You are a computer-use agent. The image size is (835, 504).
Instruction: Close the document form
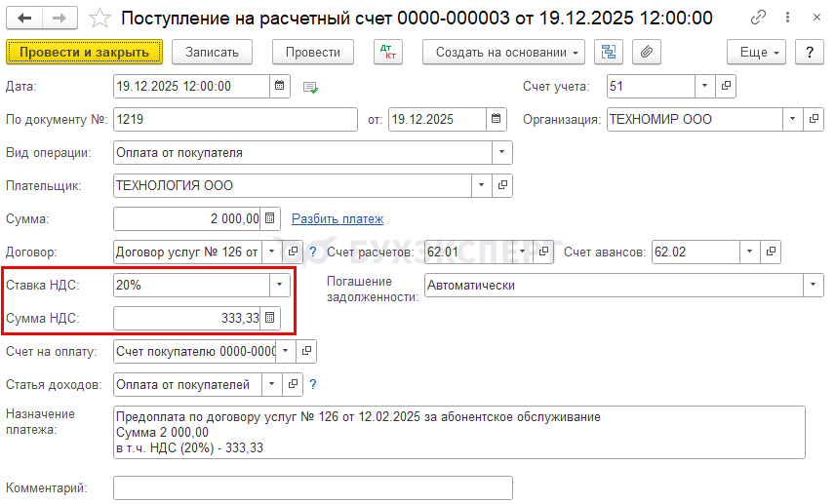pos(816,18)
